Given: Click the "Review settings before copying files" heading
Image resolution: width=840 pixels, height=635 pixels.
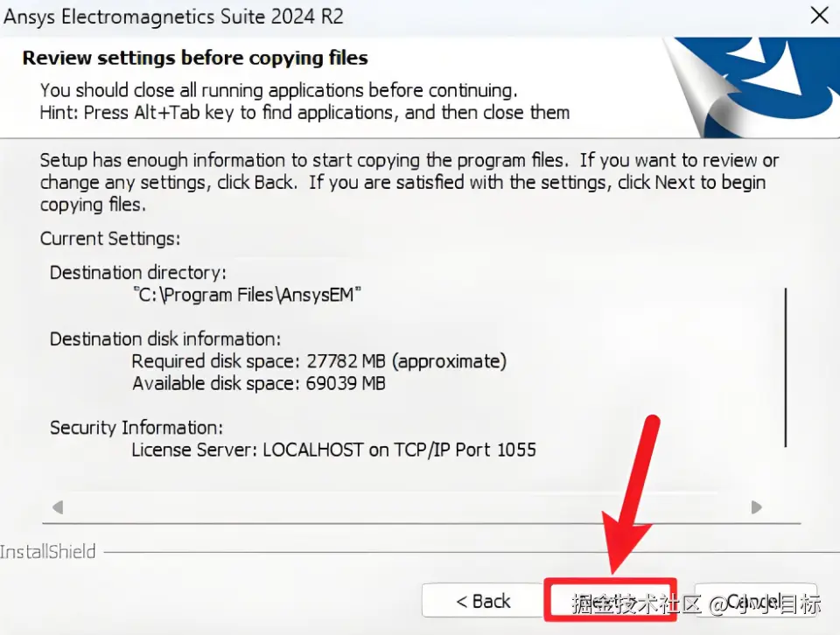Looking at the screenshot, I should 195,58.
